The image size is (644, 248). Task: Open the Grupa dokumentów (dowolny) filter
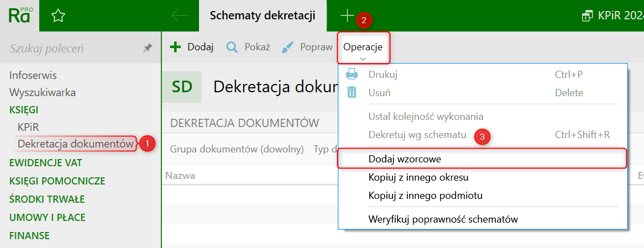coord(237,149)
